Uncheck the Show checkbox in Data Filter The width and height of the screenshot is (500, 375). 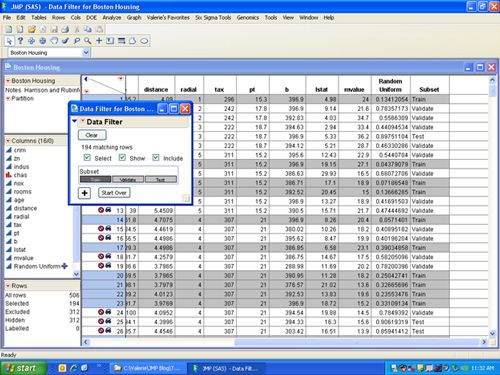[x=122, y=158]
